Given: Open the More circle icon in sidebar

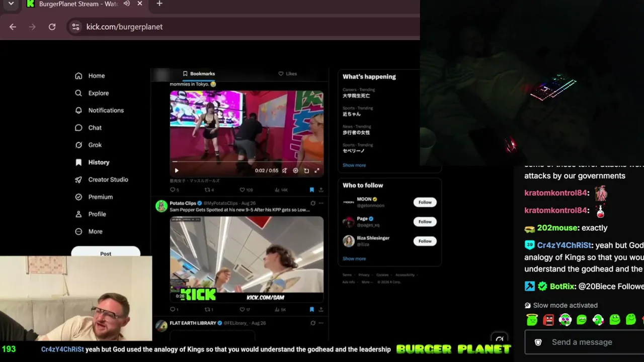Looking at the screenshot, I should tap(78, 232).
